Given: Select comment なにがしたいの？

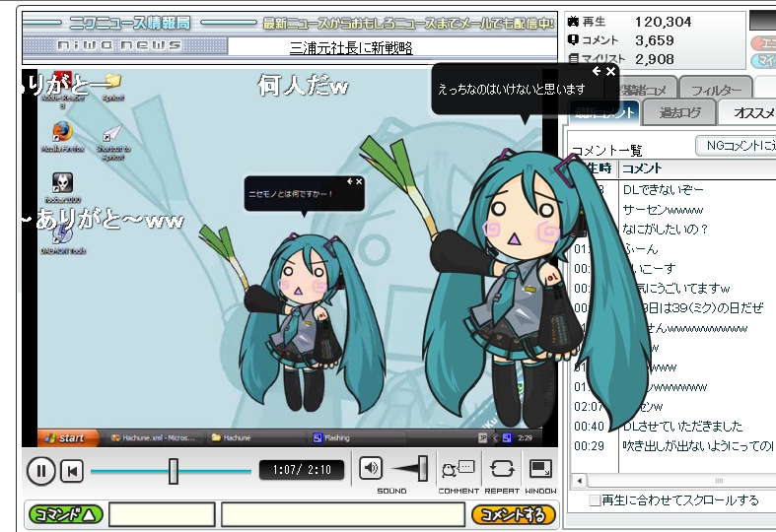Looking at the screenshot, I should (x=666, y=229).
